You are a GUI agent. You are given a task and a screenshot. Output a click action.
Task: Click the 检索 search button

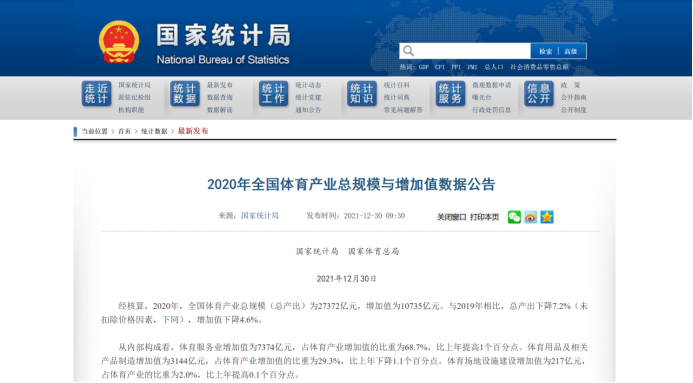[545, 51]
